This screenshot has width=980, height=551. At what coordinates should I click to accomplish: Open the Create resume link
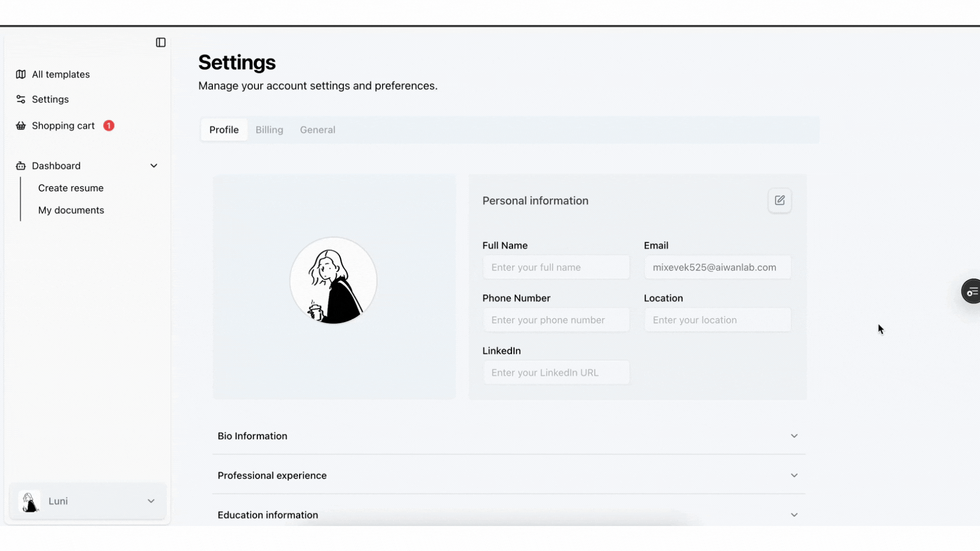coord(70,188)
